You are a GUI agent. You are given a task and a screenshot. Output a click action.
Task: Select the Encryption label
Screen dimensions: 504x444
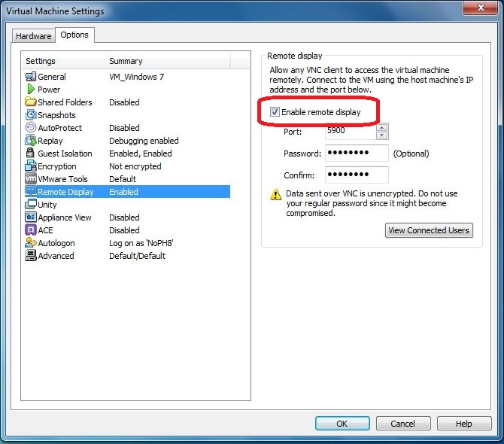pos(57,166)
